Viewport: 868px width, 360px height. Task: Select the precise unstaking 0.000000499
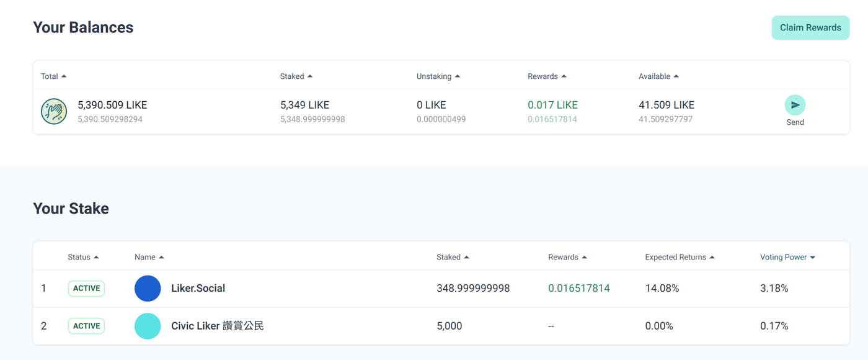441,119
